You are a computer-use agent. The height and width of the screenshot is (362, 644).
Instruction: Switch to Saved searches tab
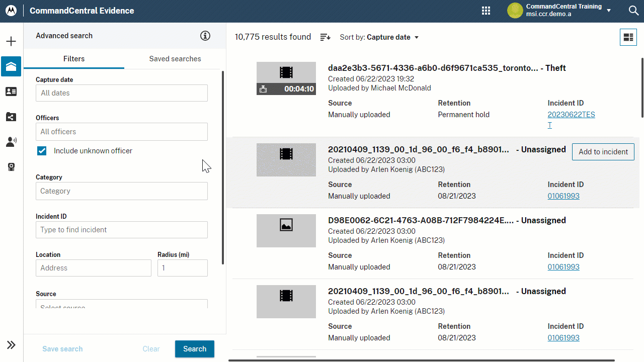point(175,59)
